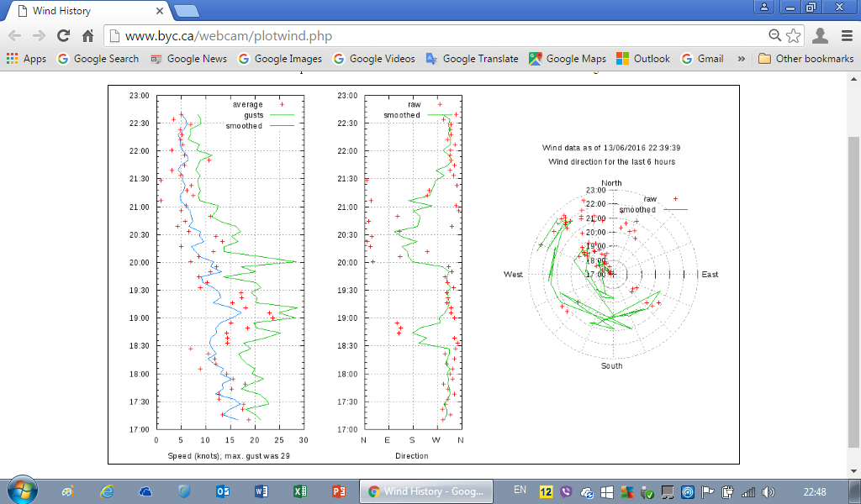Open the Chrome user profile menu
Viewport: 861px width, 504px height.
(x=820, y=36)
